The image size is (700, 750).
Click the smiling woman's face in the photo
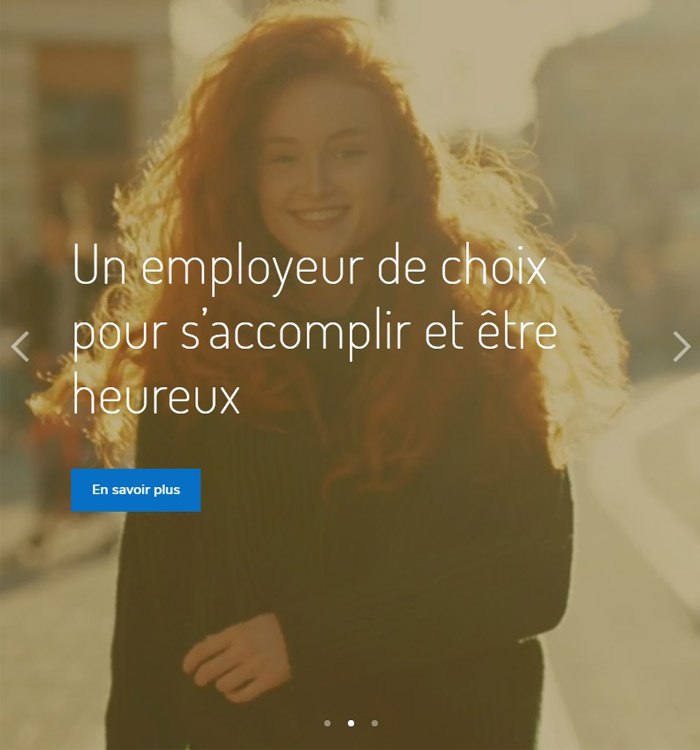pos(320,170)
